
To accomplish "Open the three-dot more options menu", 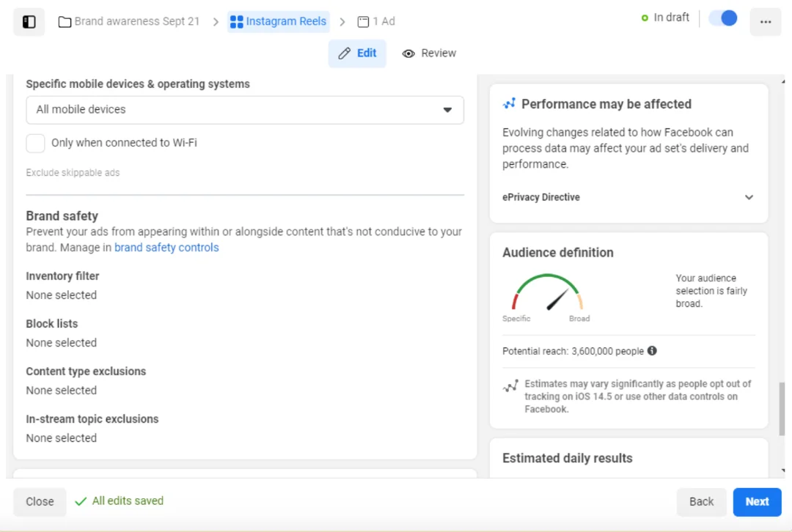I will [x=765, y=22].
